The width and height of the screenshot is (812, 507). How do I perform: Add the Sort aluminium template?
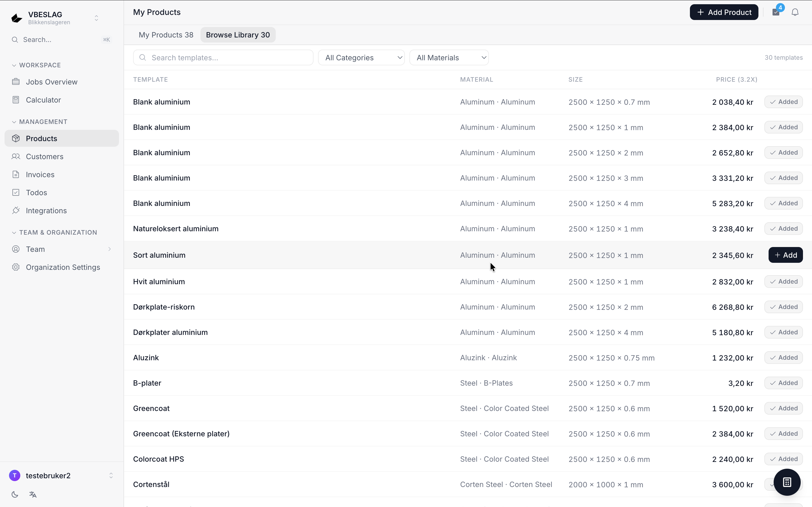[785, 255]
